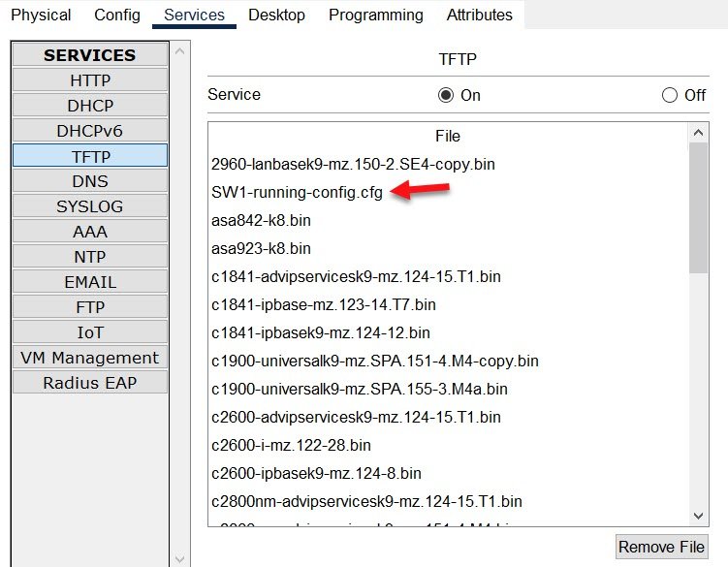This screenshot has height=567, width=728.
Task: Open the HTTP service
Action: click(90, 80)
